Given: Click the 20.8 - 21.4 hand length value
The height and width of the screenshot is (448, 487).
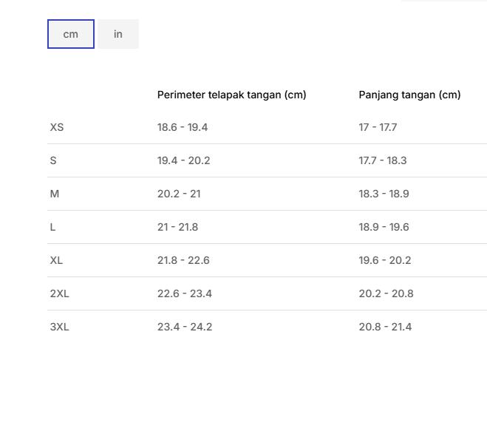Looking at the screenshot, I should 385,327.
